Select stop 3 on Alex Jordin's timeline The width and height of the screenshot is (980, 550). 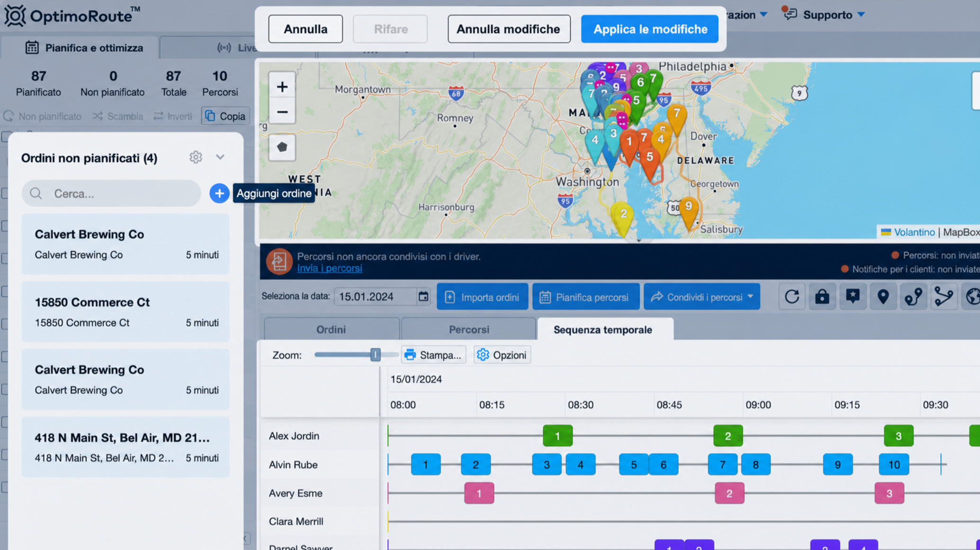pyautogui.click(x=899, y=436)
